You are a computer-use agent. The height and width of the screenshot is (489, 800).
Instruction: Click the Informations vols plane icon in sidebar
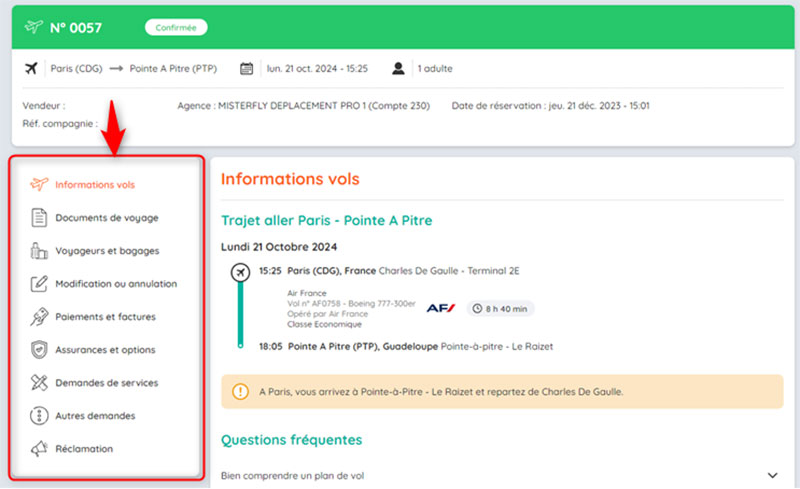(39, 184)
